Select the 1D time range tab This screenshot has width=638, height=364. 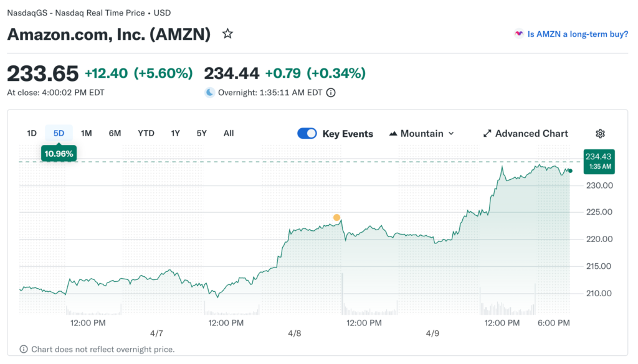tap(32, 133)
